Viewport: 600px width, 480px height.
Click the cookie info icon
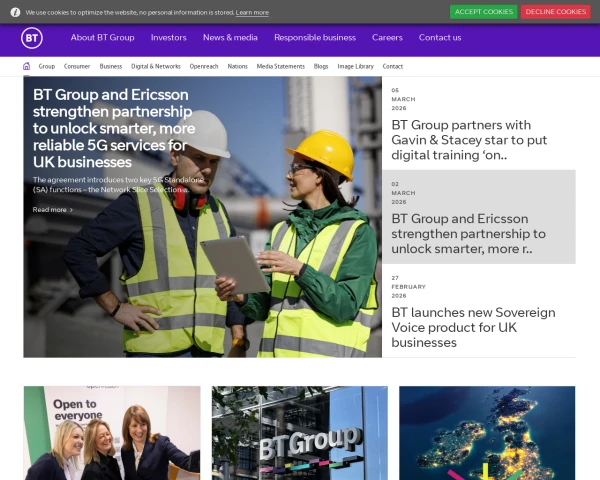(15, 12)
